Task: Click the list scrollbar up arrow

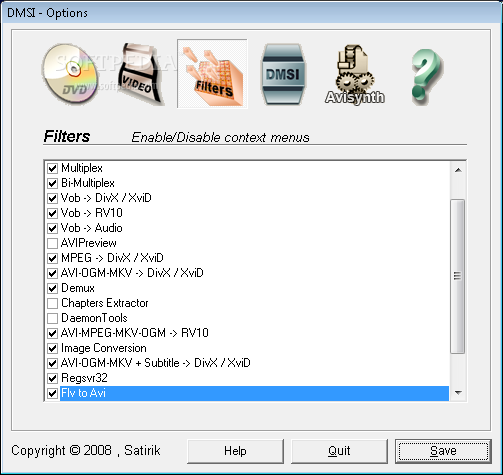Action: [458, 170]
